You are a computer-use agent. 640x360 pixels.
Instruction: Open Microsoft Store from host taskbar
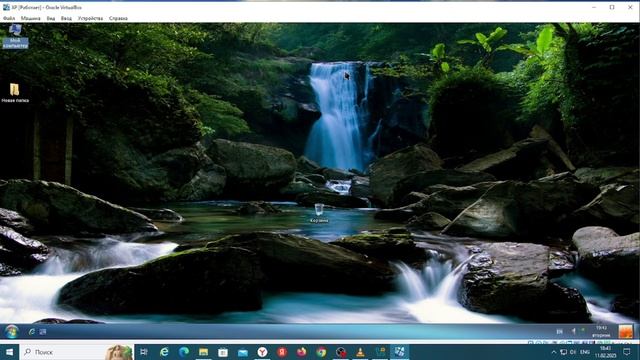(223, 352)
